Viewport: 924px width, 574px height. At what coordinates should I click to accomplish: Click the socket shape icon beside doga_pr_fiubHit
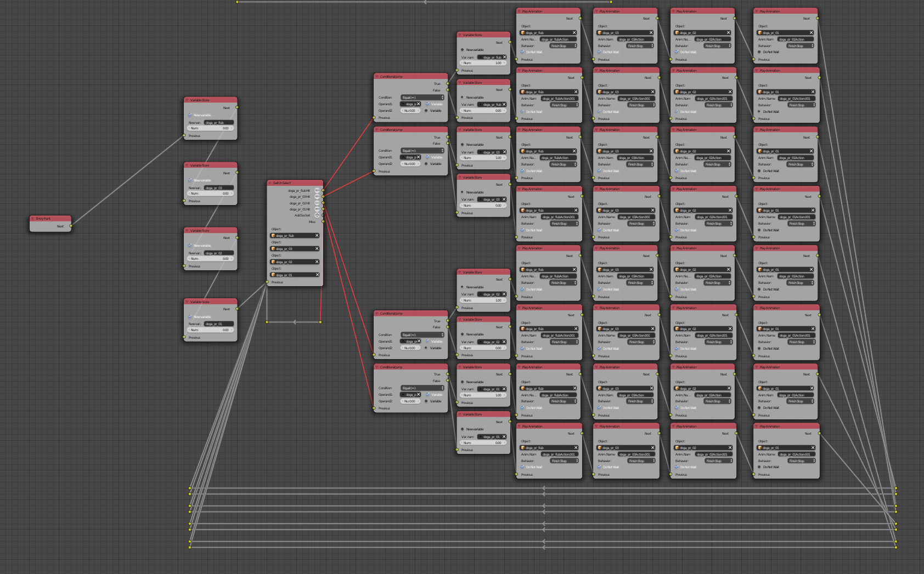coord(317,191)
